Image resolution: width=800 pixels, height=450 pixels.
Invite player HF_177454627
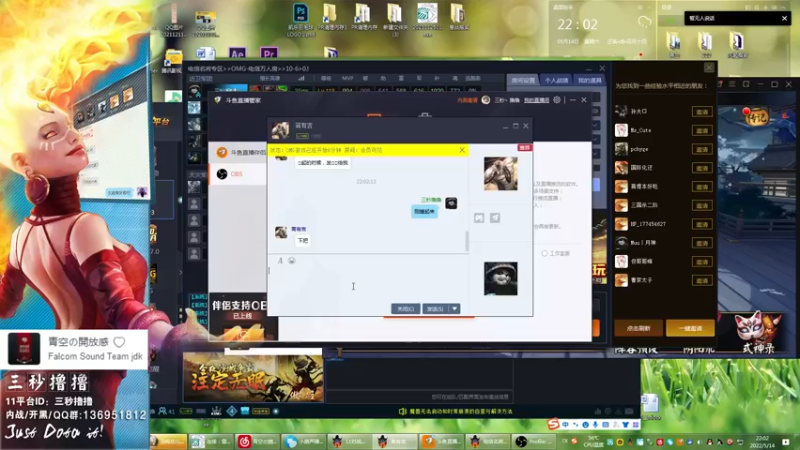pos(702,224)
